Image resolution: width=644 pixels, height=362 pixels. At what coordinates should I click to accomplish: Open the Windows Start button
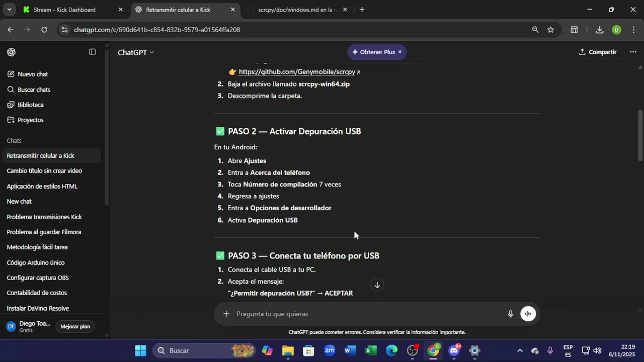[140, 350]
